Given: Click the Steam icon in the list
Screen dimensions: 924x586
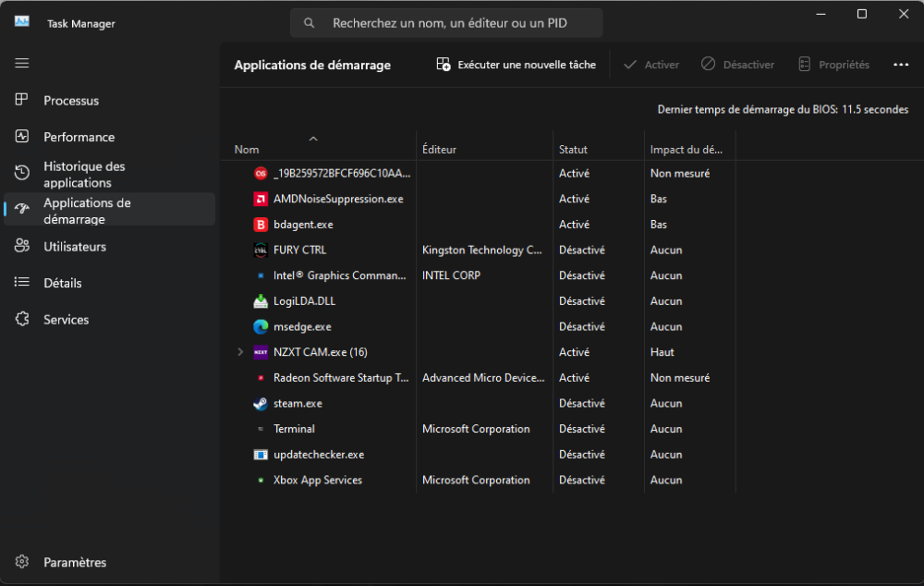Looking at the screenshot, I should 261,404.
